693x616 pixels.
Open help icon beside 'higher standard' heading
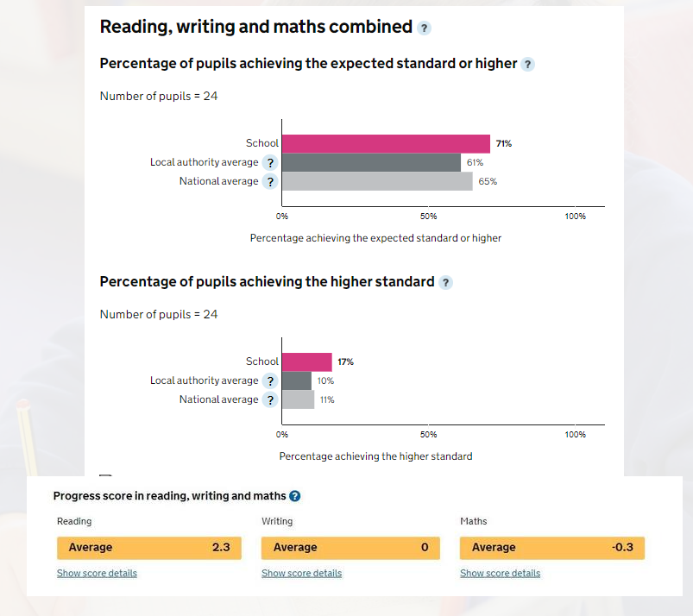[x=445, y=282]
